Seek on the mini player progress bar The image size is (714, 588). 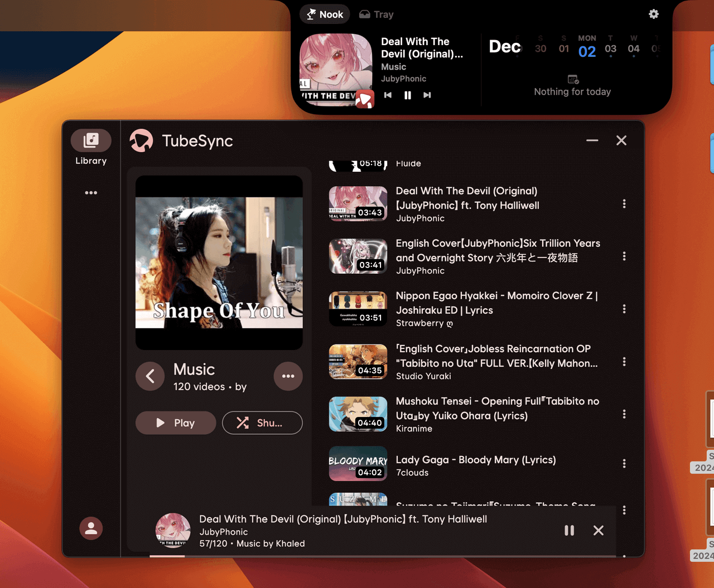pos(383,556)
